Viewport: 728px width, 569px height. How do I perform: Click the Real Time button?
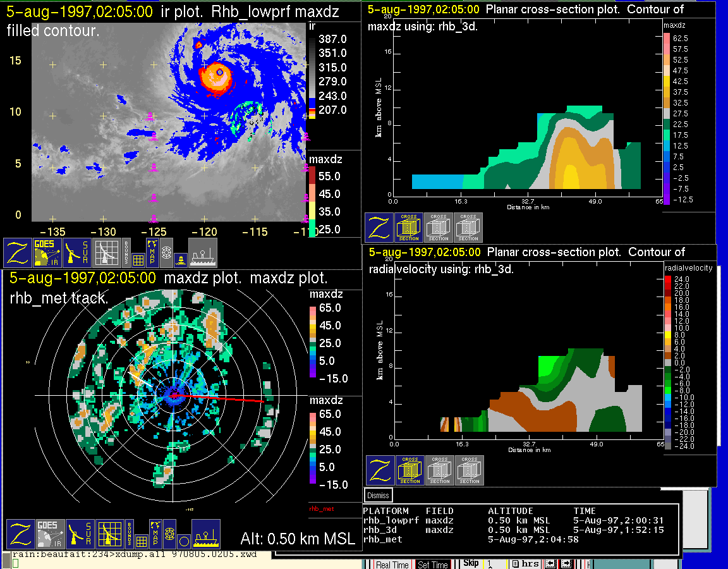coord(392,565)
